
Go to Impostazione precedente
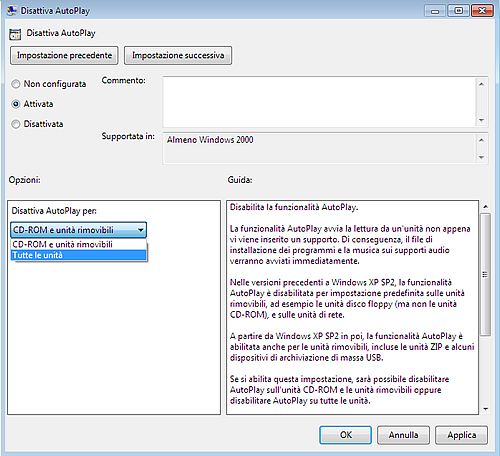click(x=64, y=55)
